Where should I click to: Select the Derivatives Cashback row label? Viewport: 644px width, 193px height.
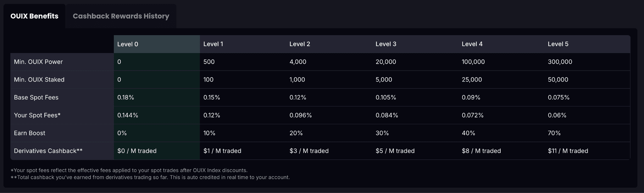tap(48, 151)
